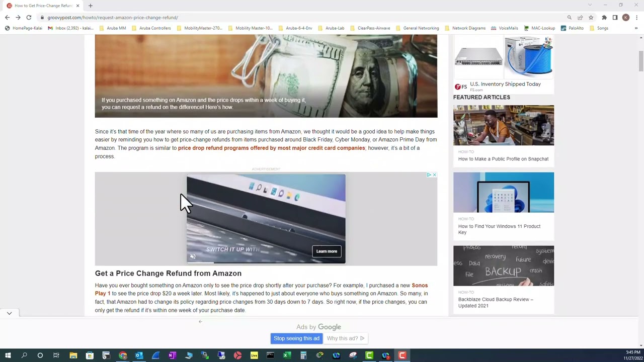The height and width of the screenshot is (362, 644).
Task: Open a new browser tab
Action: tap(91, 6)
